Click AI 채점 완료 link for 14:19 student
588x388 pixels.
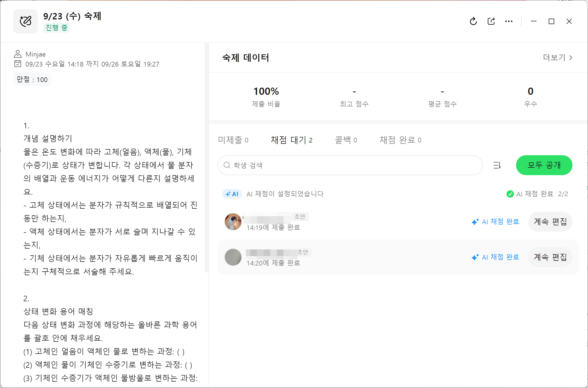pos(496,222)
